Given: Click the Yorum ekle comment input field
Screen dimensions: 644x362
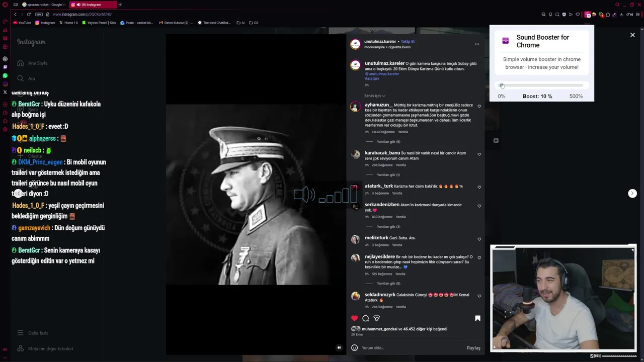Looking at the screenshot, I should (x=413, y=348).
